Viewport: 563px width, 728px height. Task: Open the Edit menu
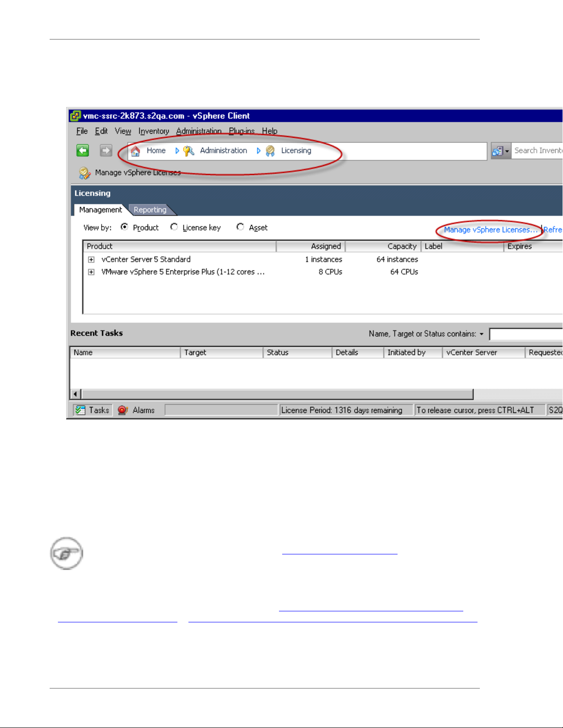pos(101,131)
